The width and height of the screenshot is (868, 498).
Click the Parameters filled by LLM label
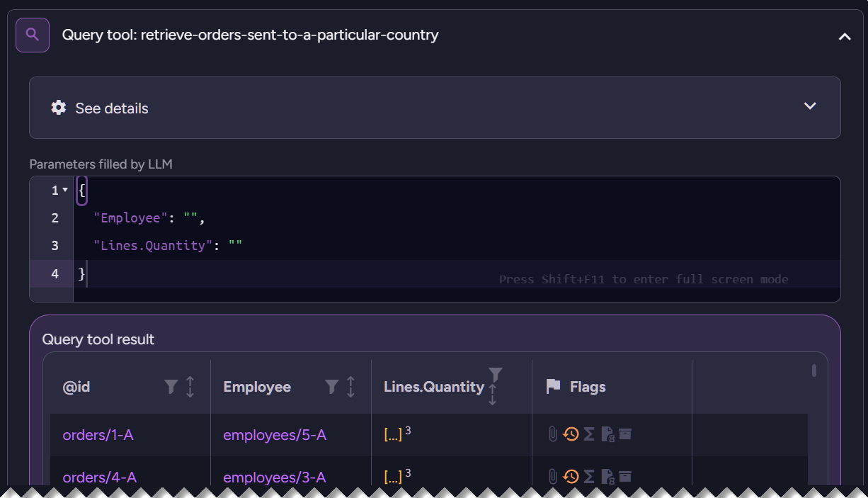click(101, 164)
